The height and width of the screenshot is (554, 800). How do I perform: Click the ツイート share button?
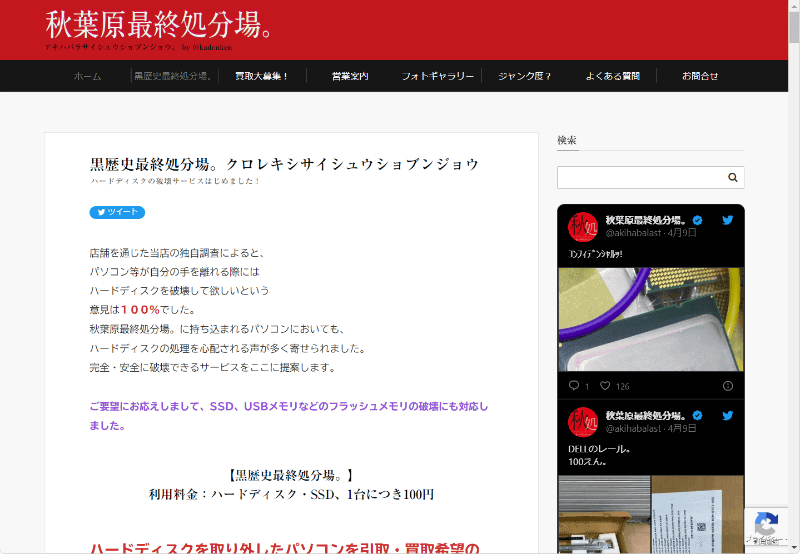pyautogui.click(x=117, y=212)
